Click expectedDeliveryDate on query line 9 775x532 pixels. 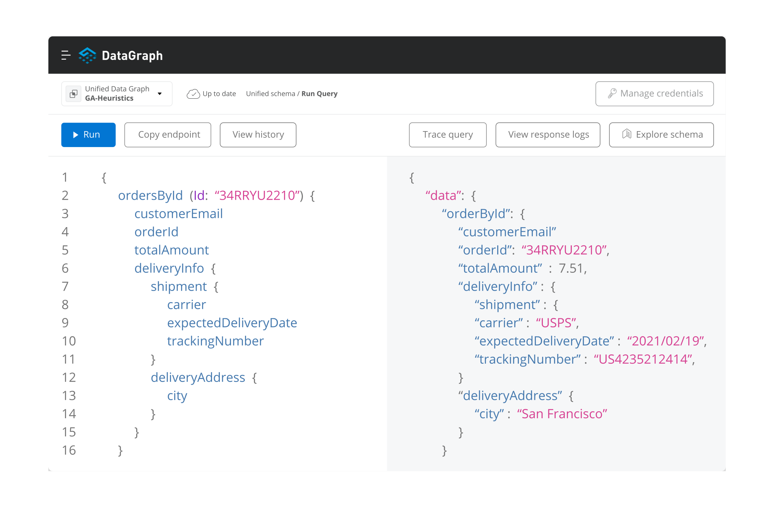pyautogui.click(x=232, y=323)
